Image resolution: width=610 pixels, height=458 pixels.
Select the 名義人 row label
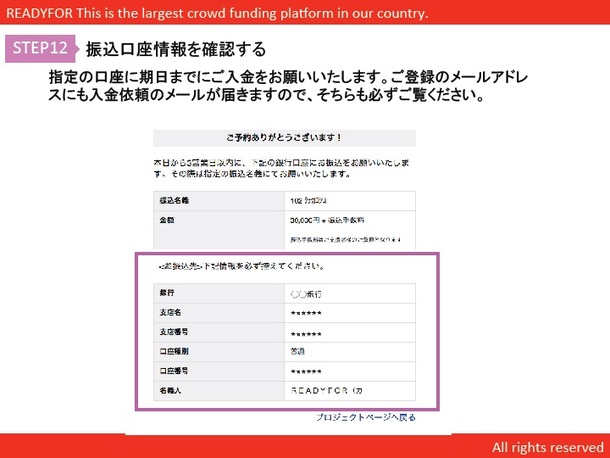[168, 388]
